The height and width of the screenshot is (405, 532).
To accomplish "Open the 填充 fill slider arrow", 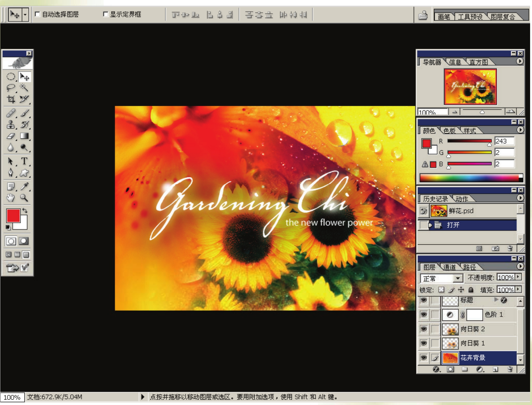I will coord(518,289).
